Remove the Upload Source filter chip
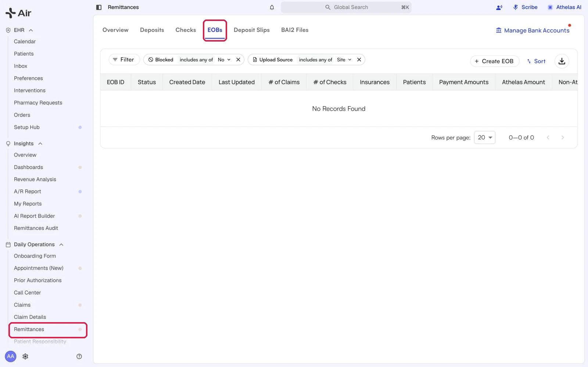Viewport: 588px width, 367px height. (x=359, y=60)
